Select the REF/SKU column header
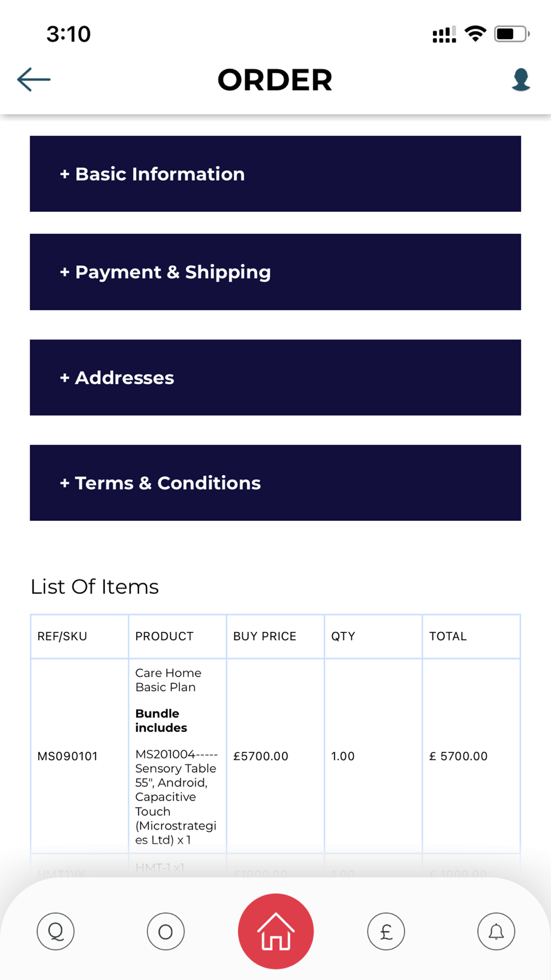 (x=80, y=636)
